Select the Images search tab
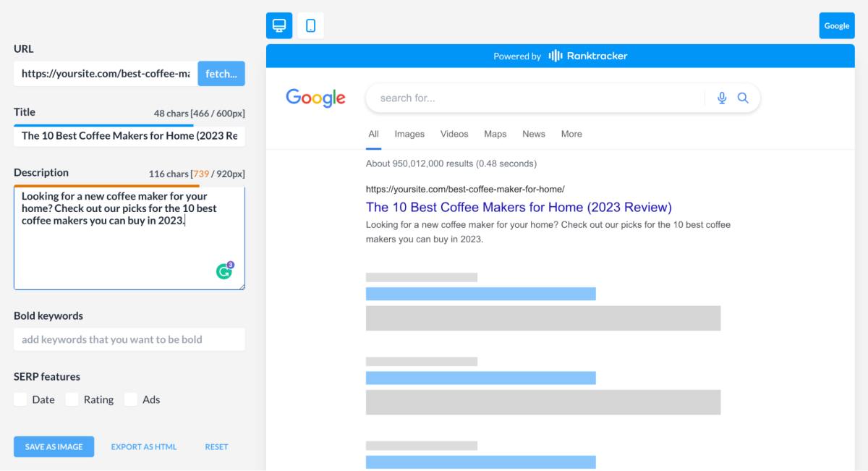Image resolution: width=868 pixels, height=471 pixels. [409, 134]
